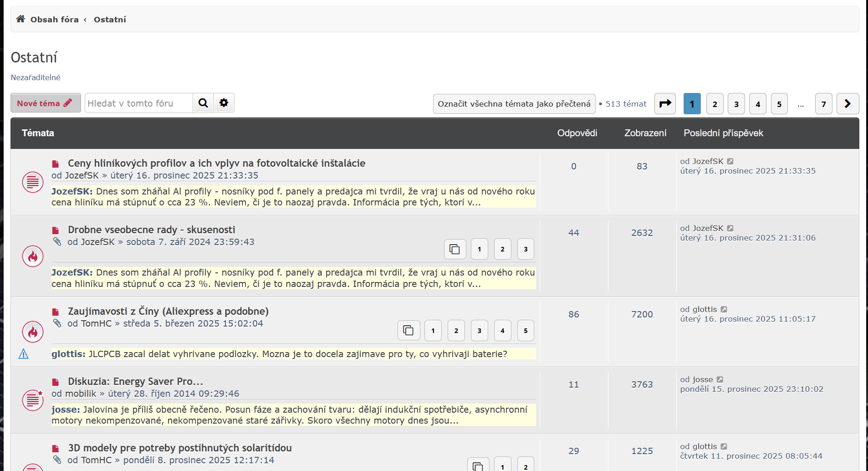Click the search magnifier button
Screen dimensions: 868x471
(x=203, y=103)
